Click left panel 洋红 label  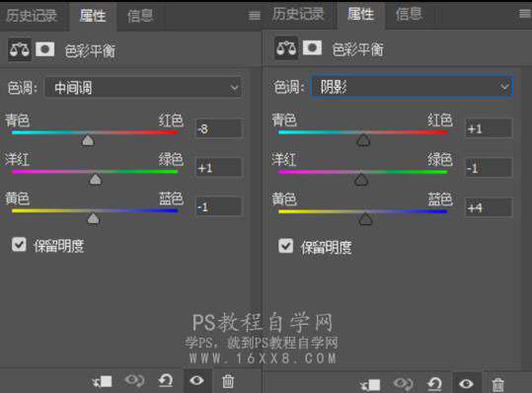pyautogui.click(x=17, y=160)
